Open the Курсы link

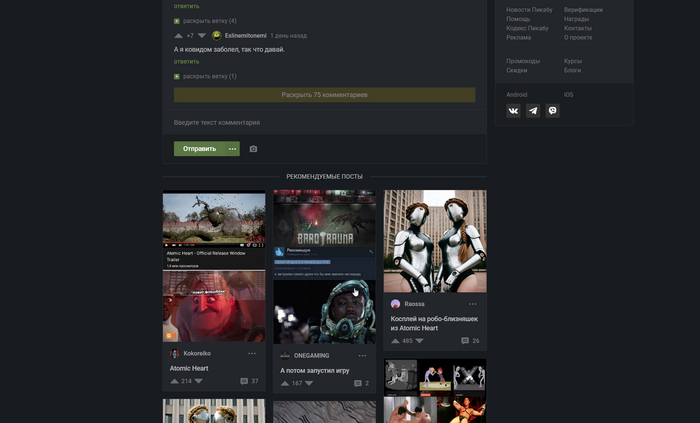[573, 61]
